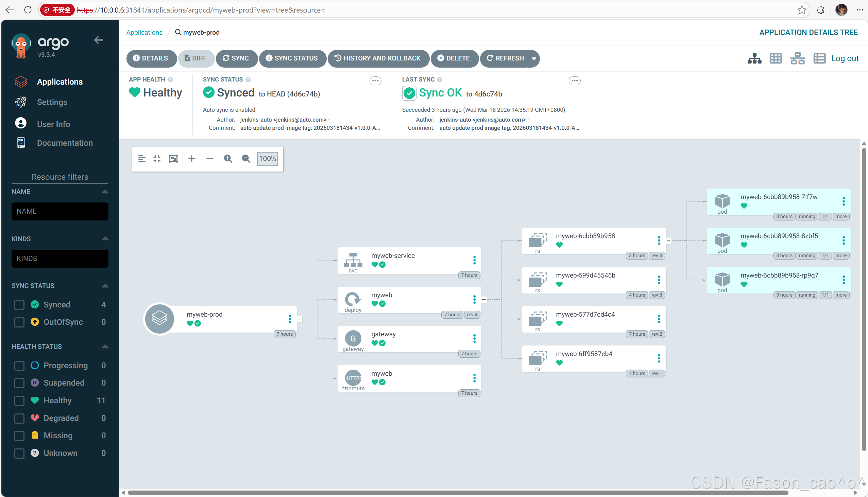Viewport: 868px width, 497px height.
Task: Enable the Healthy health status filter
Action: pyautogui.click(x=19, y=401)
